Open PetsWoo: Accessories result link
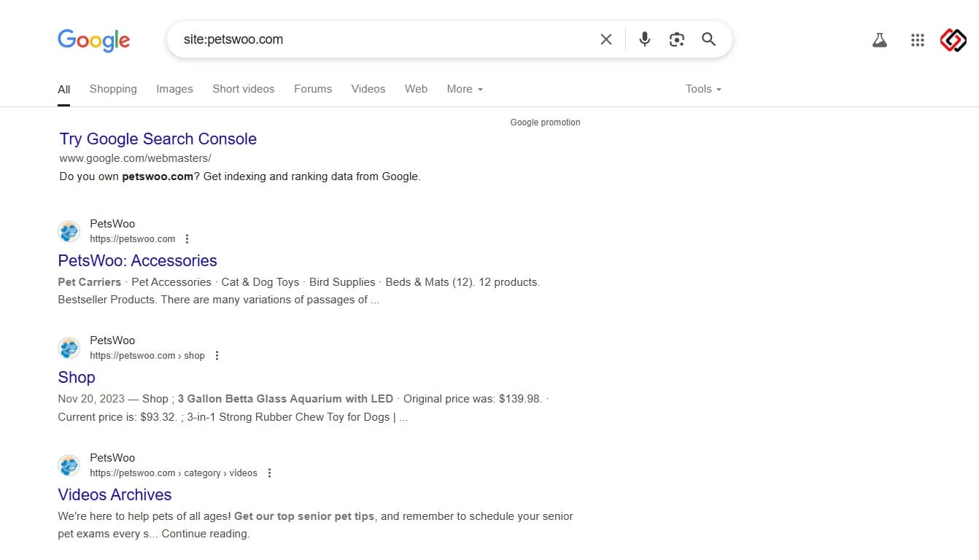979x560 pixels. coord(137,260)
